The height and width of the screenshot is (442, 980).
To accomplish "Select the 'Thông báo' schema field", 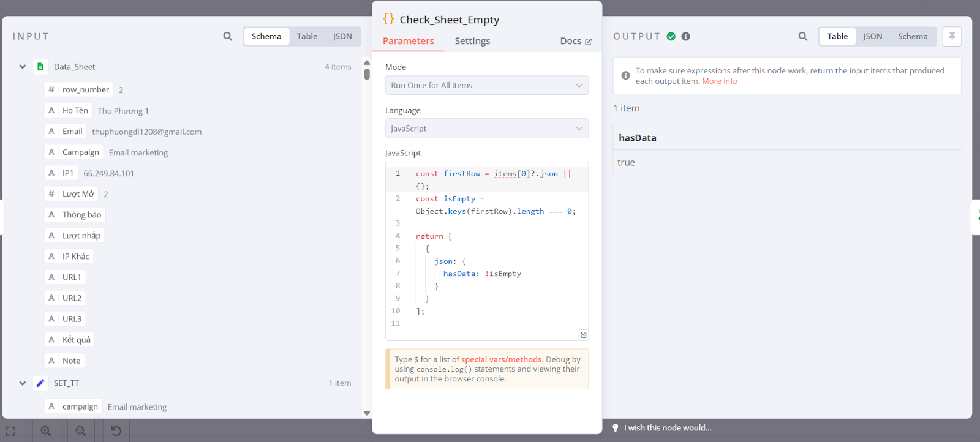I will pos(75,214).
